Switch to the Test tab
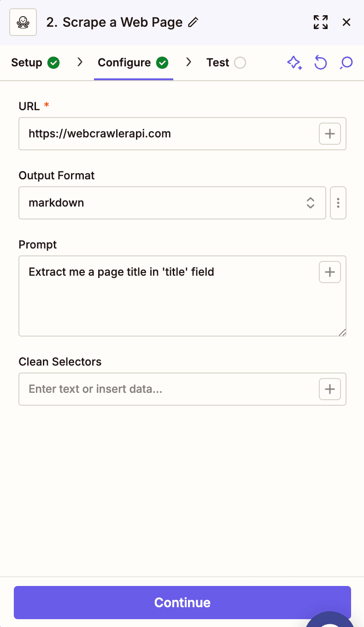 (x=217, y=62)
